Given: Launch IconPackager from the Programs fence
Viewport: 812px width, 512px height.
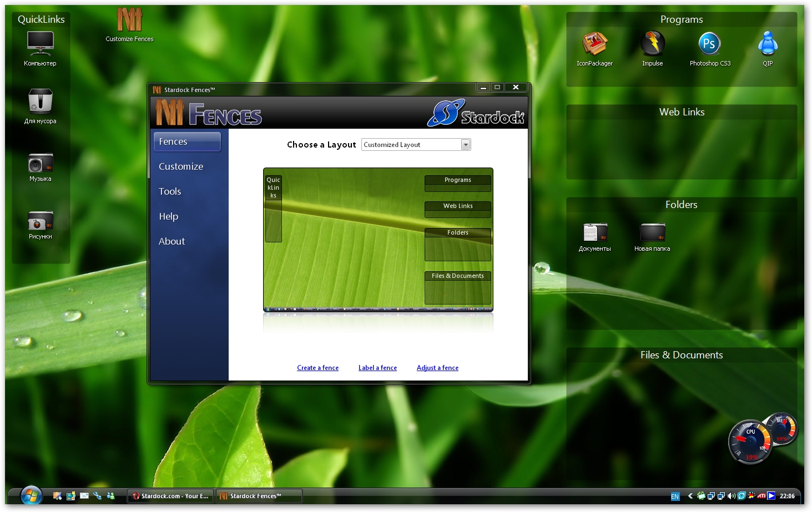Looking at the screenshot, I should (594, 48).
